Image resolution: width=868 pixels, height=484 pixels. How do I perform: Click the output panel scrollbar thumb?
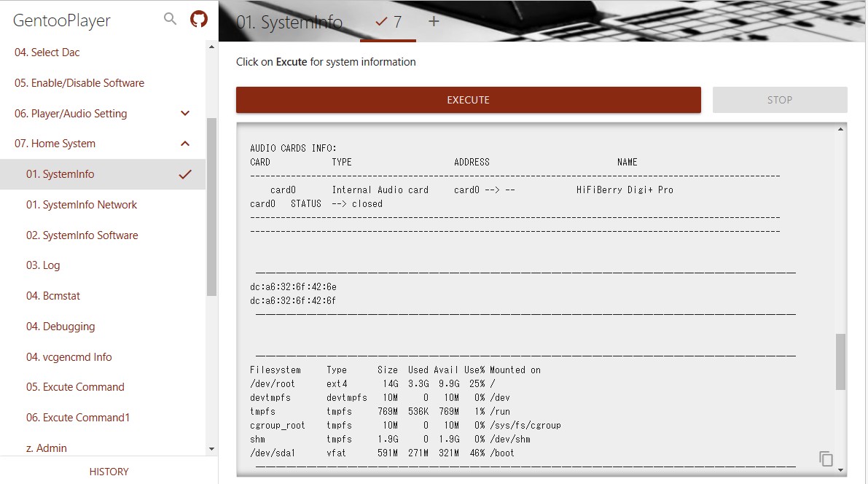(840, 362)
